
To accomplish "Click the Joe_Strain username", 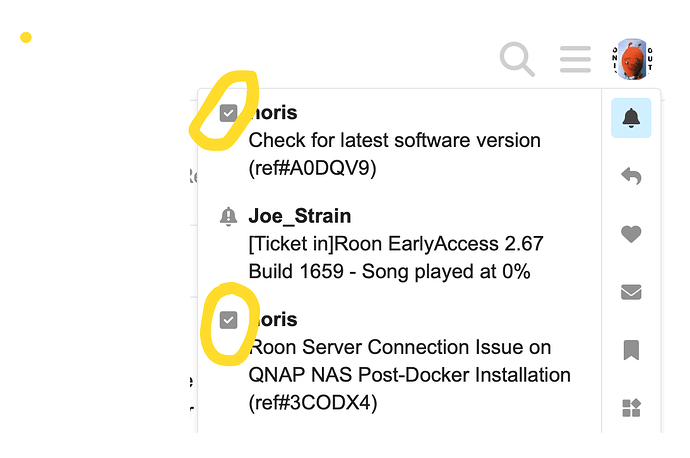I will [300, 216].
